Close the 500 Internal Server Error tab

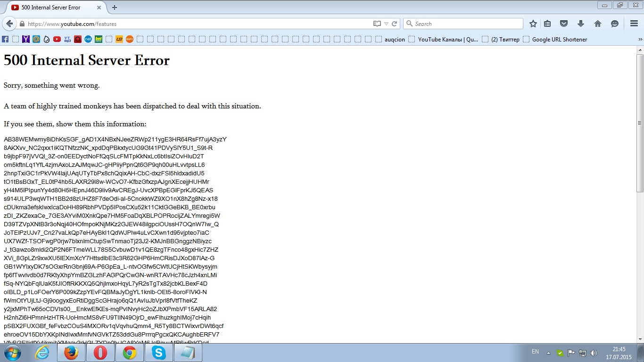coord(99,8)
